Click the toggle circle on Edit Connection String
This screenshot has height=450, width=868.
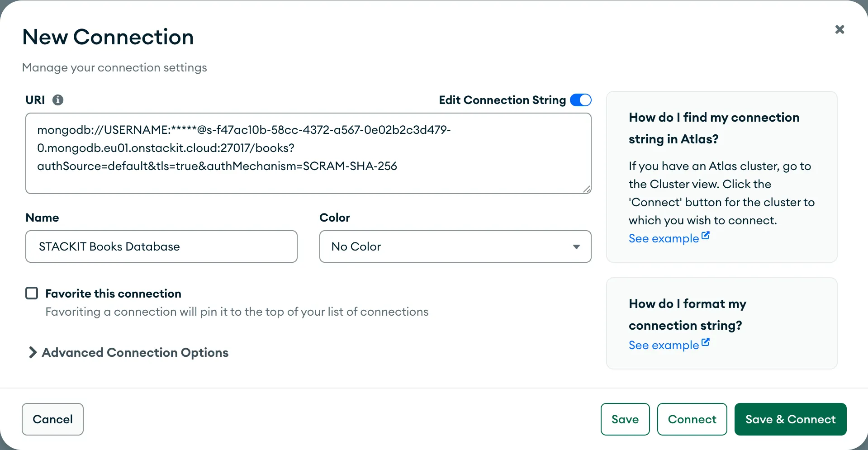(x=585, y=100)
